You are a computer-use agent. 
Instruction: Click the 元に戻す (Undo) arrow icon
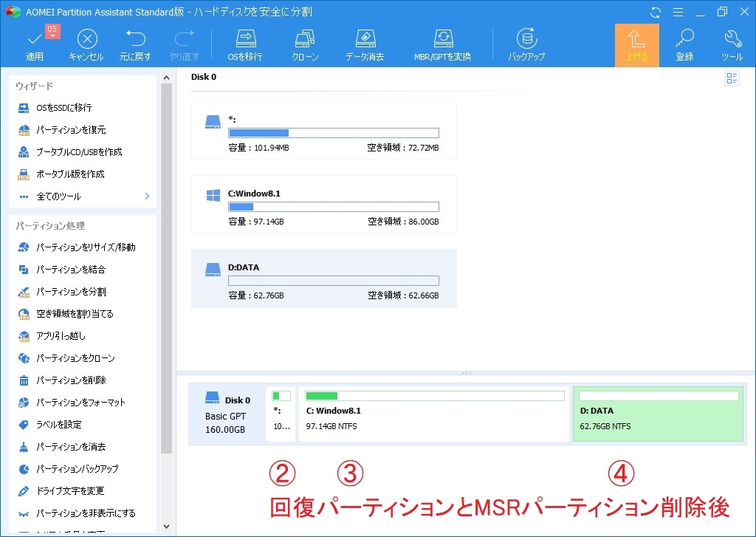[135, 38]
